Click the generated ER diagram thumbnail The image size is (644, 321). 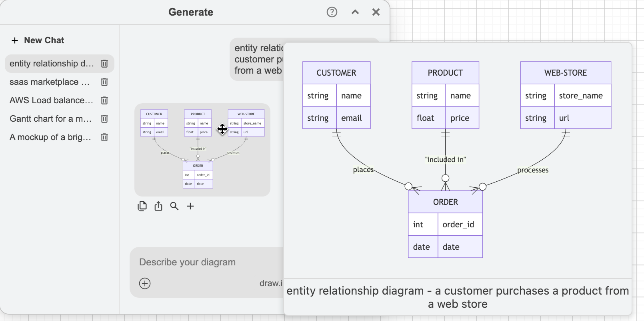202,150
